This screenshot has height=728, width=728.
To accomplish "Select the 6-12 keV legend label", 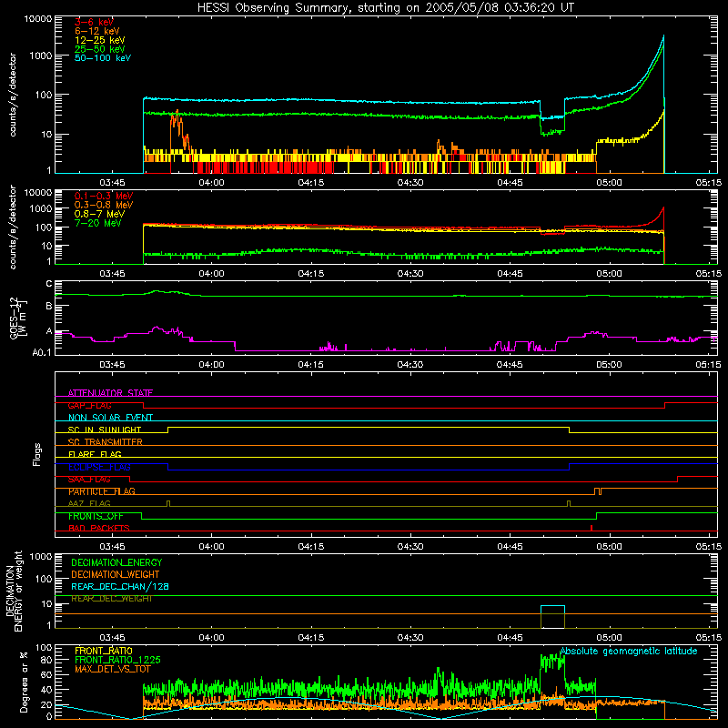I will pos(97,31).
